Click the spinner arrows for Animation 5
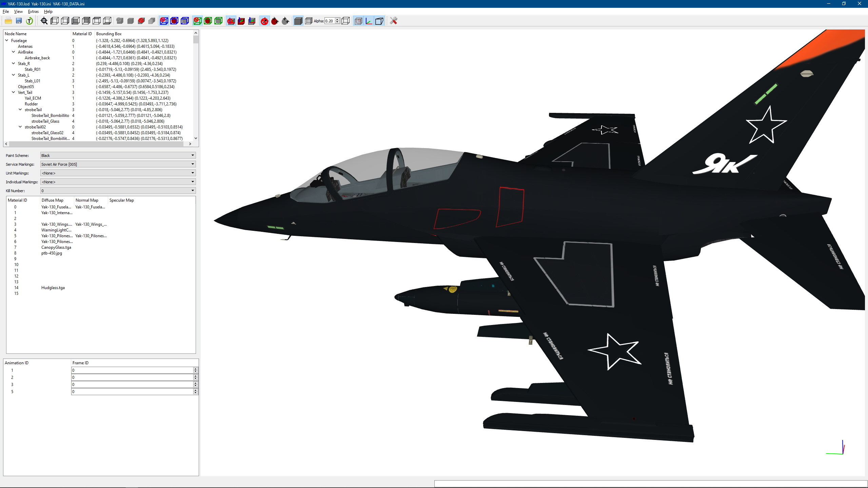 [195, 392]
